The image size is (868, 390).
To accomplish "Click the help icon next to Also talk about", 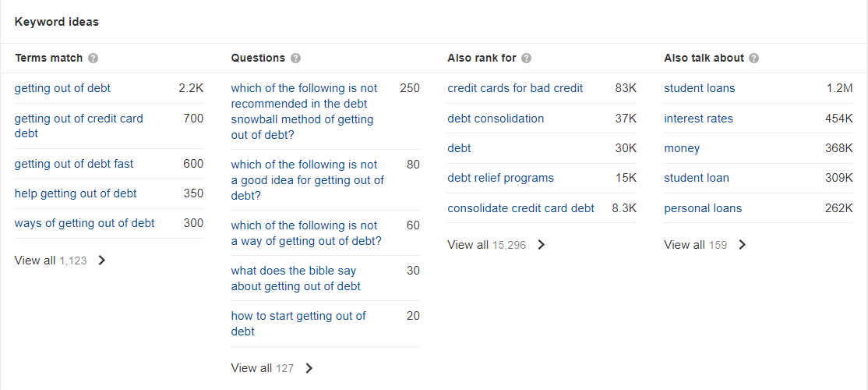I will (754, 58).
